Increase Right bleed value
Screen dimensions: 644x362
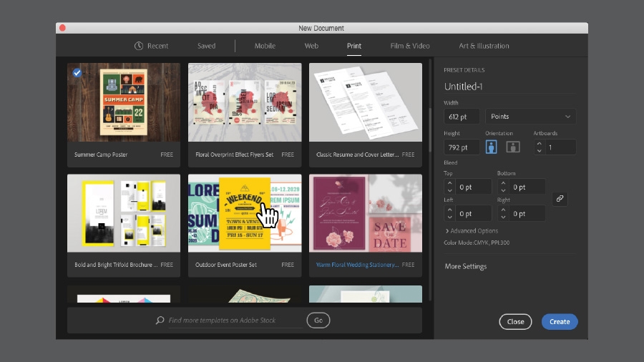click(503, 210)
